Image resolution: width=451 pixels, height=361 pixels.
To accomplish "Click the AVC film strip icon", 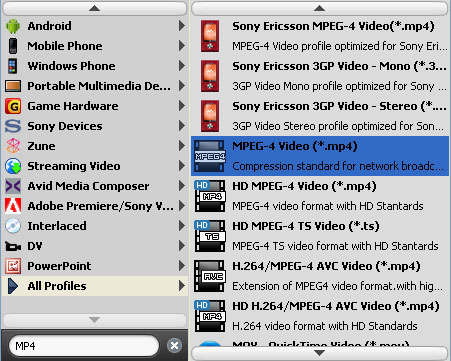I will pyautogui.click(x=210, y=276).
